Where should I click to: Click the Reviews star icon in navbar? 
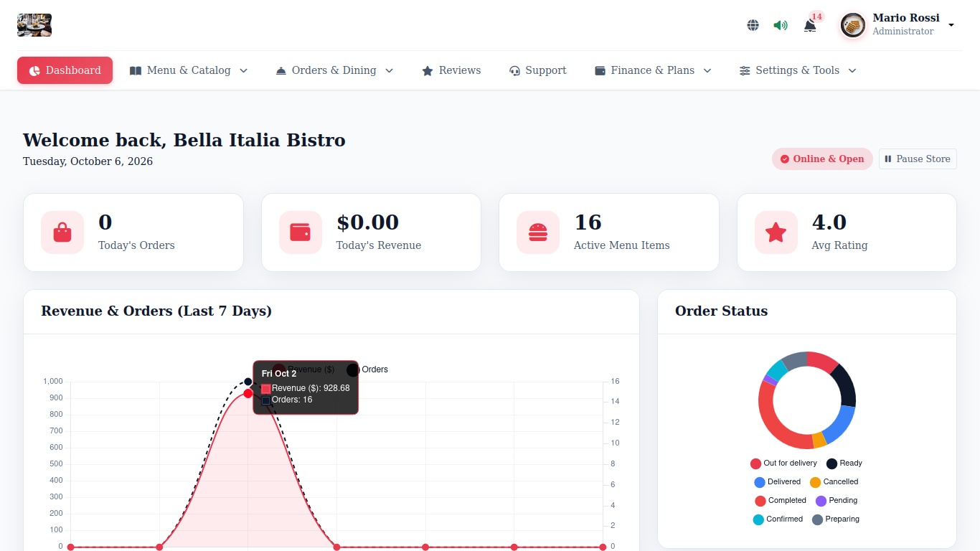tap(428, 71)
